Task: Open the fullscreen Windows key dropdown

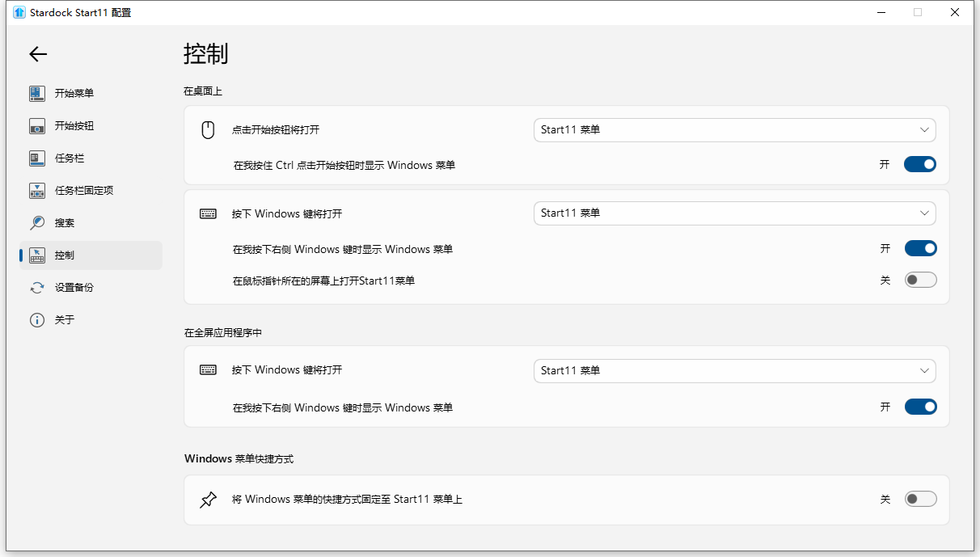Action: [x=734, y=370]
